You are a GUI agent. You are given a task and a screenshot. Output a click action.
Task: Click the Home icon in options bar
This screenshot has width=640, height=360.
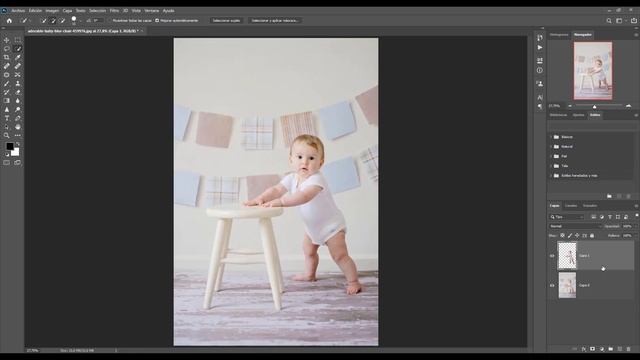(x=9, y=20)
